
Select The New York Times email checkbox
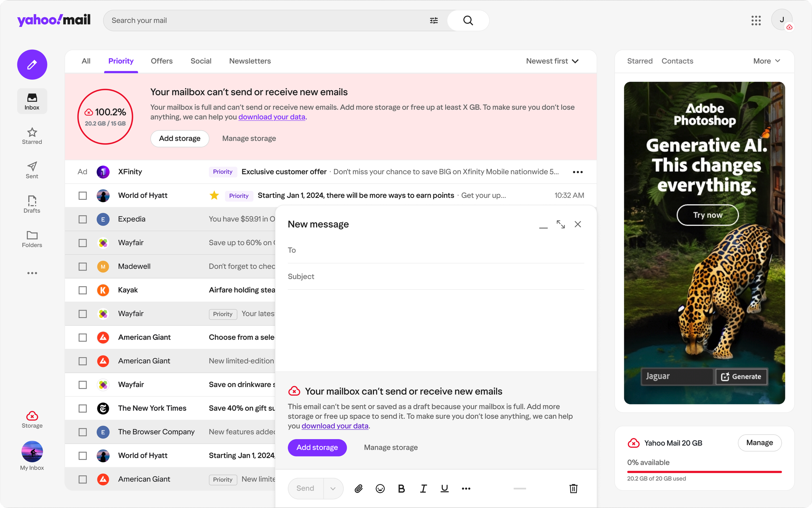click(x=82, y=409)
